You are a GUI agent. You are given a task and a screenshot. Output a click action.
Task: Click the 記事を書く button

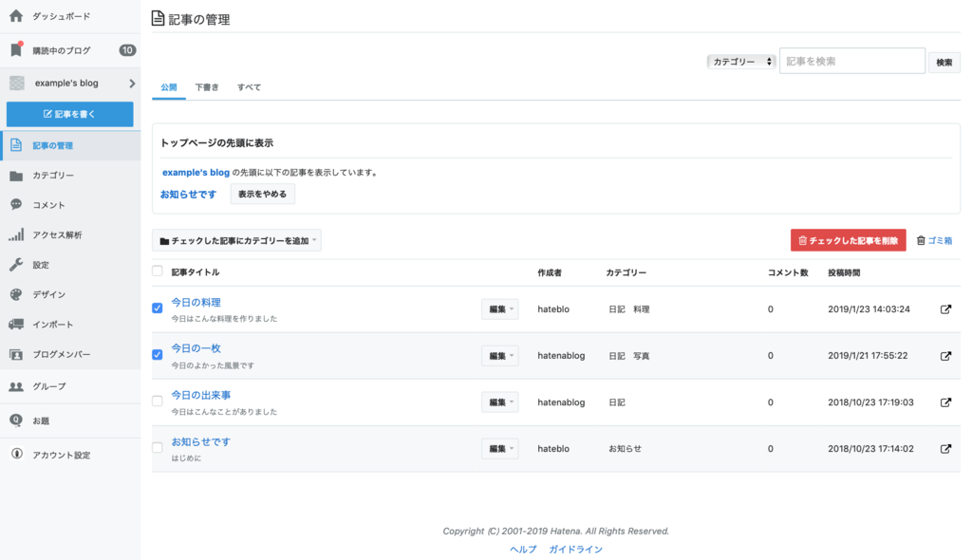pos(70,114)
